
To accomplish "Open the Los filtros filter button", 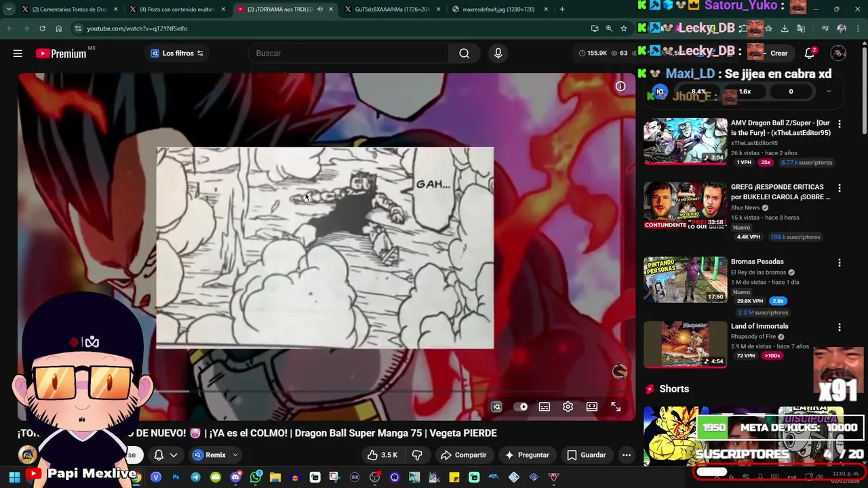I will point(177,54).
